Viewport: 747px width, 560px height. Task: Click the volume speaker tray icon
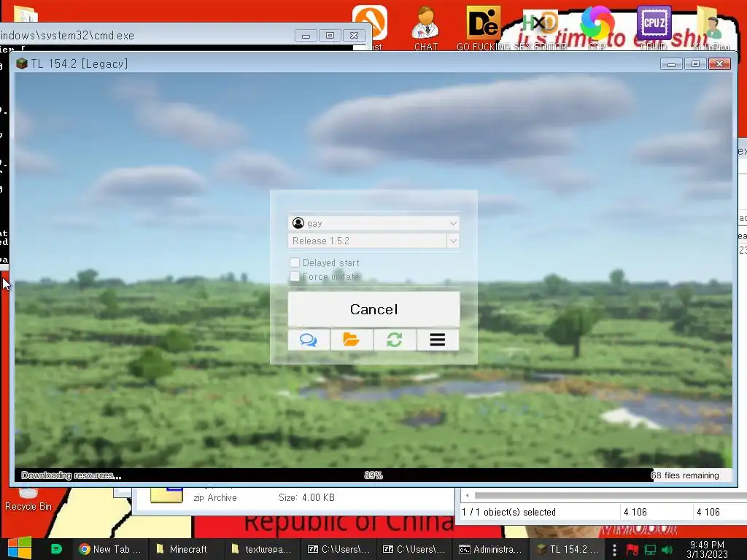(x=667, y=550)
